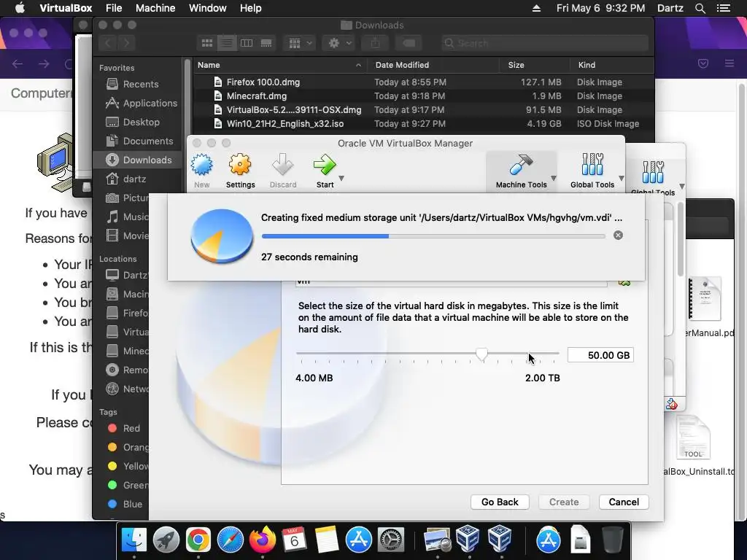Open the Start button dropdown arrow

[x=341, y=179]
